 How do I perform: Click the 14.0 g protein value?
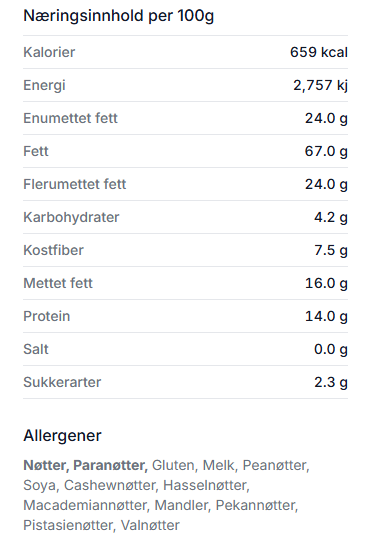pos(326,317)
